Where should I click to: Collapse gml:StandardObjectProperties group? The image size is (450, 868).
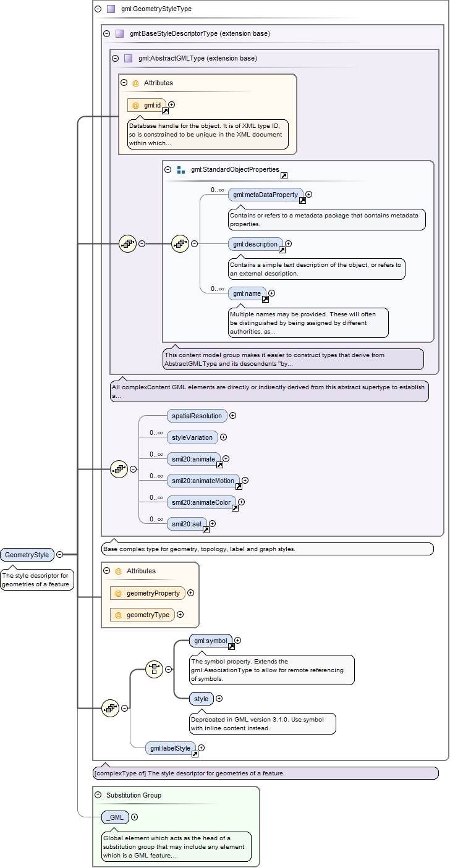(x=168, y=169)
